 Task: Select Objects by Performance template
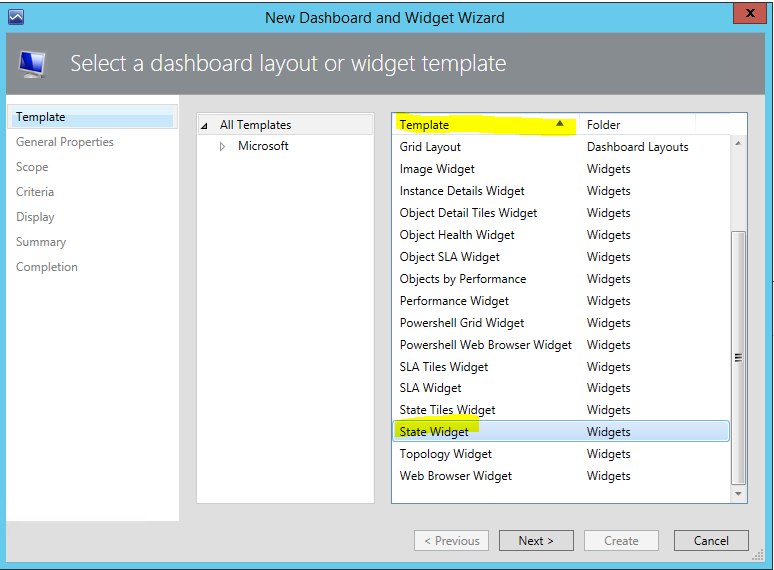coord(561,279)
